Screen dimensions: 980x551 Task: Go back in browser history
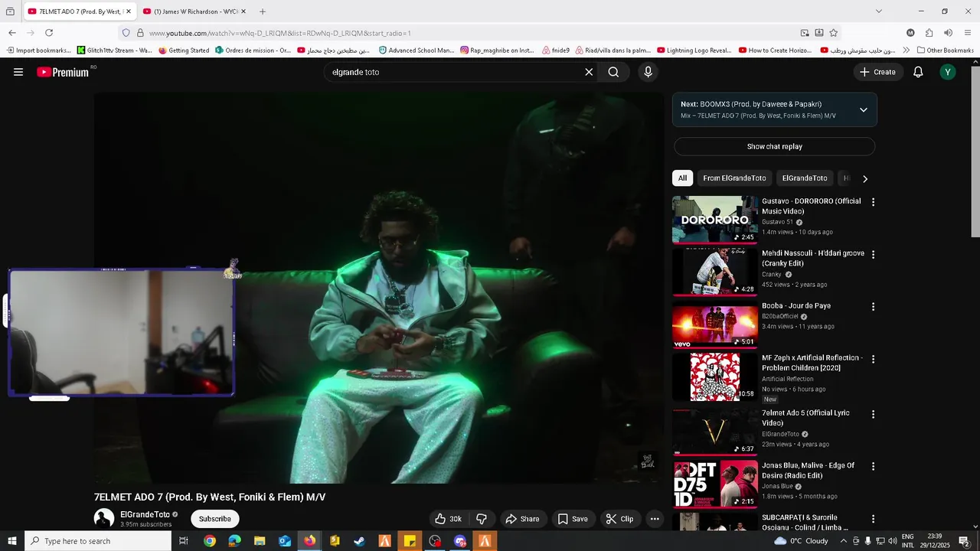coord(12,33)
